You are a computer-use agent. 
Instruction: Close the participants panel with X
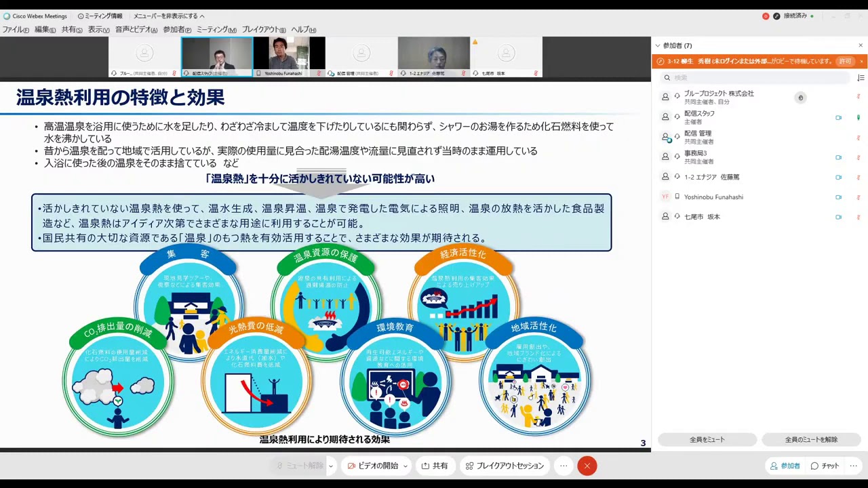(861, 45)
